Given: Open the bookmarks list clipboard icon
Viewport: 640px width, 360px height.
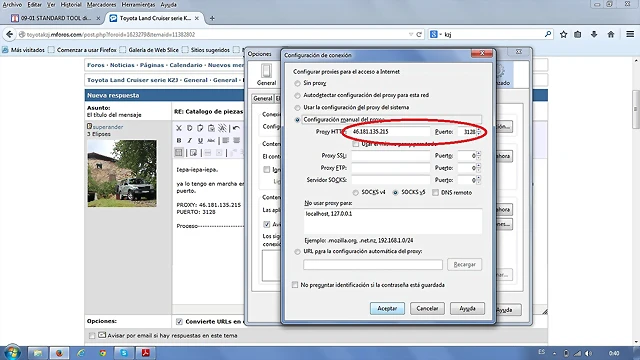Looking at the screenshot, I should (x=578, y=35).
